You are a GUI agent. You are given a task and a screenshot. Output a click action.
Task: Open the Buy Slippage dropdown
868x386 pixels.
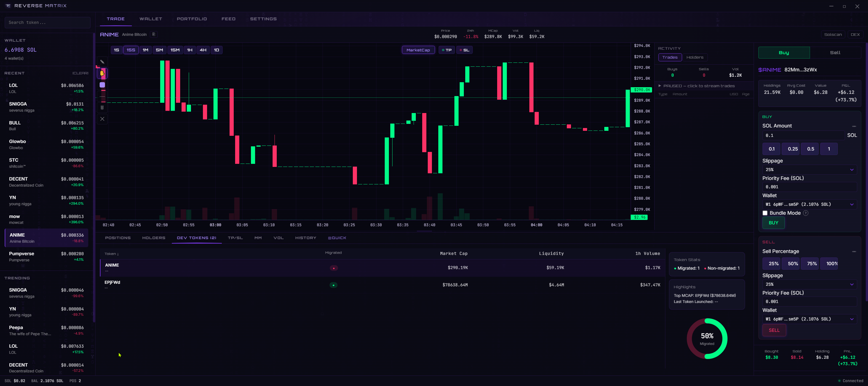809,170
